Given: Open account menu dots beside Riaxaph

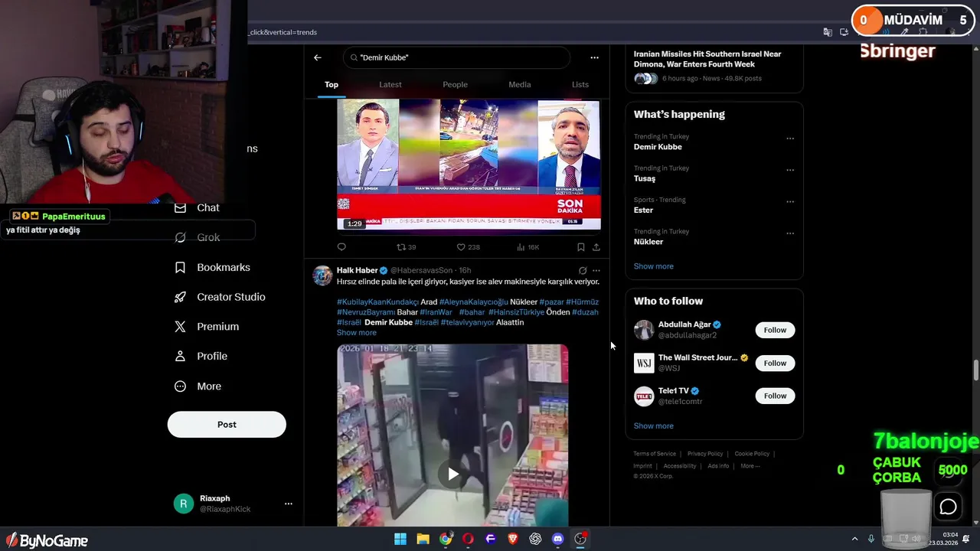Looking at the screenshot, I should (x=289, y=504).
